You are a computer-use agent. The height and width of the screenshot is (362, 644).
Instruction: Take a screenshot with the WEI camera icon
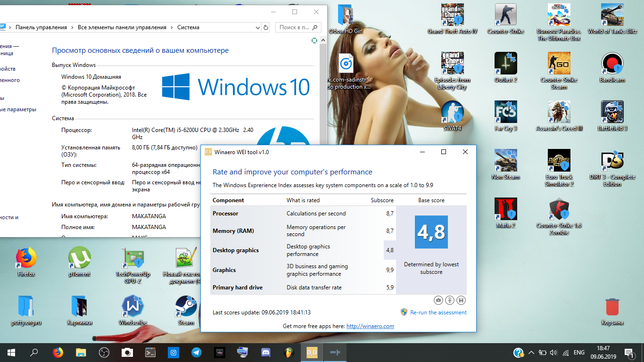(x=438, y=300)
